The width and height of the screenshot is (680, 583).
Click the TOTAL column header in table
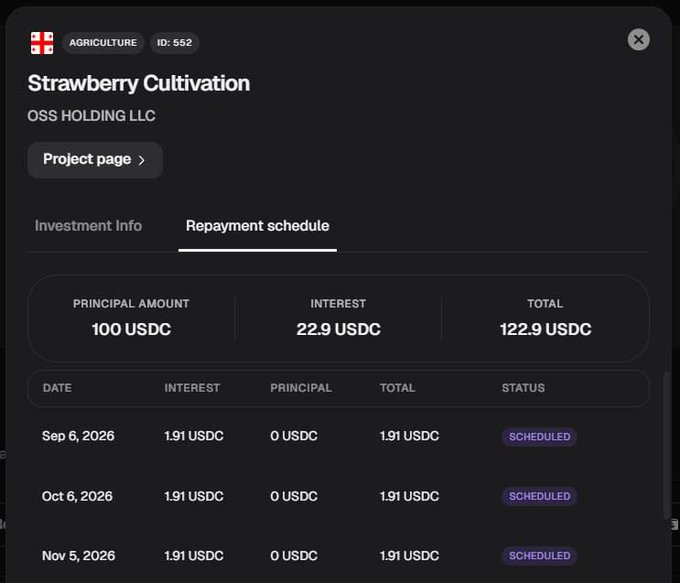[398, 388]
